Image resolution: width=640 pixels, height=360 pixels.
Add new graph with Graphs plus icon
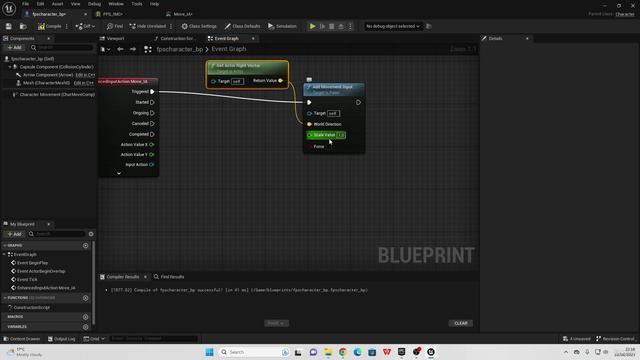(85, 246)
